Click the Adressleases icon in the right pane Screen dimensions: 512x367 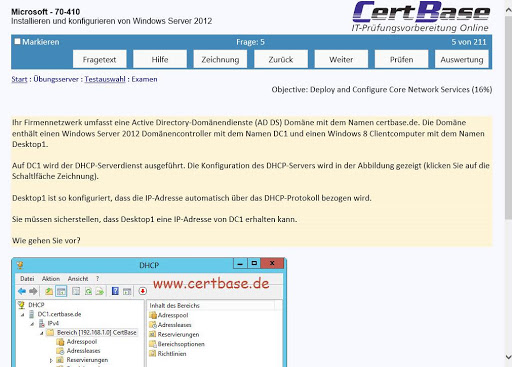click(x=153, y=325)
